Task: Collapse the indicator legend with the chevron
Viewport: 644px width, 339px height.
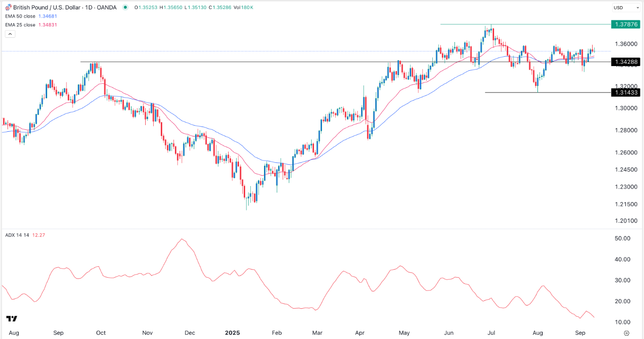Action: [9, 34]
